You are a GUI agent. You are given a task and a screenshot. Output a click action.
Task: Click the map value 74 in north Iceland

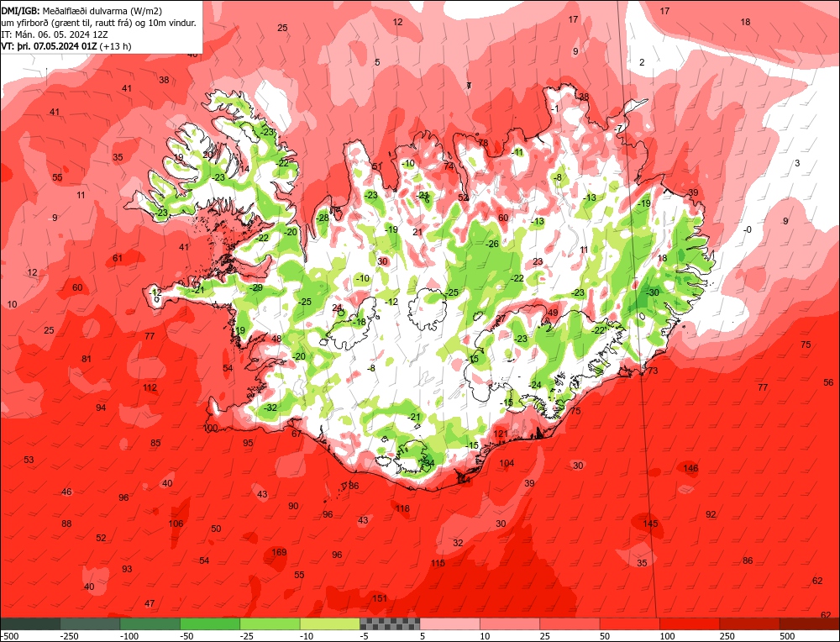pos(449,166)
